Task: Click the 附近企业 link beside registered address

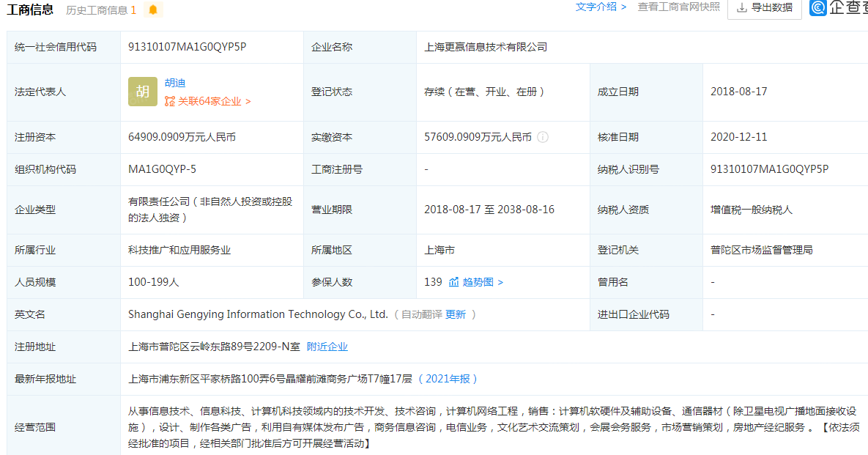Action: [x=329, y=347]
